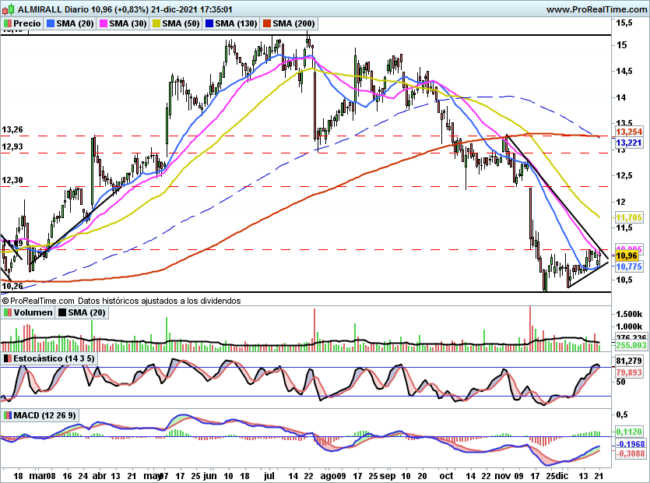Viewport: 650px width, 483px height.
Task: Click the 0,1120 MACD histogram value
Action: pyautogui.click(x=629, y=432)
